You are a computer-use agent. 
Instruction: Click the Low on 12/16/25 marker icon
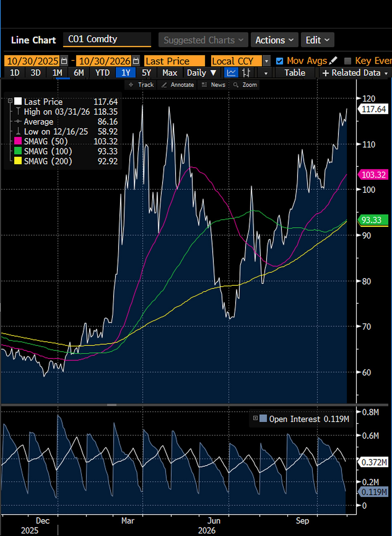coord(18,131)
